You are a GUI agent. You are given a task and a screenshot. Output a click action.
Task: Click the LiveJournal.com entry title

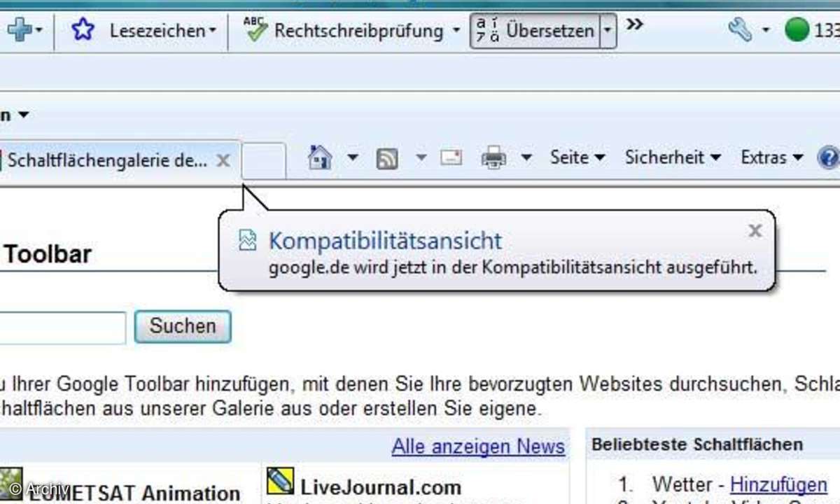[x=381, y=487]
